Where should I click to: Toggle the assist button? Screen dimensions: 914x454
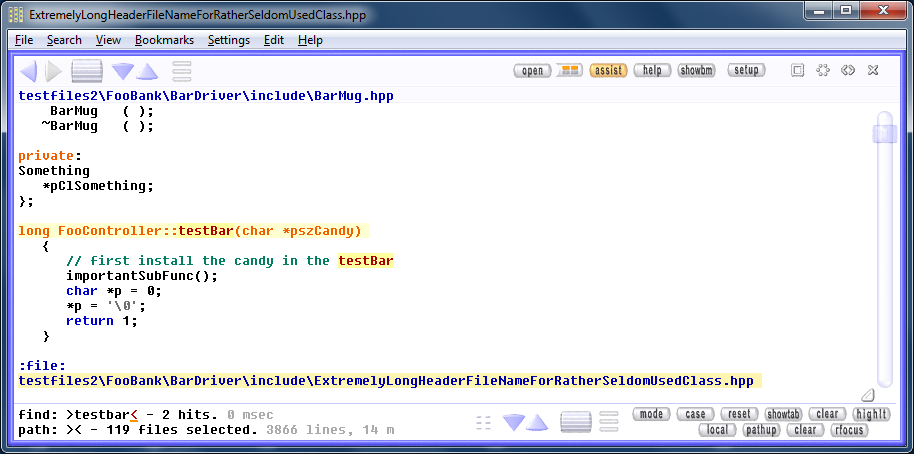[608, 70]
